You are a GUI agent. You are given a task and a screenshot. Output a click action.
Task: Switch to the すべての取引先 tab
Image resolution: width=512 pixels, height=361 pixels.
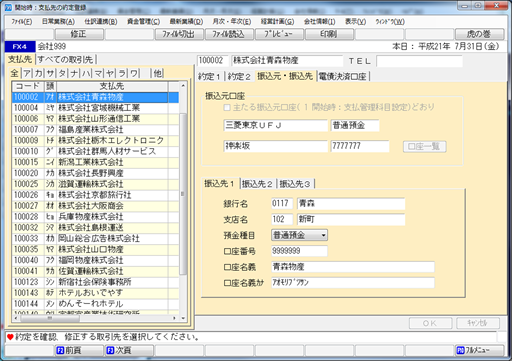click(65, 60)
